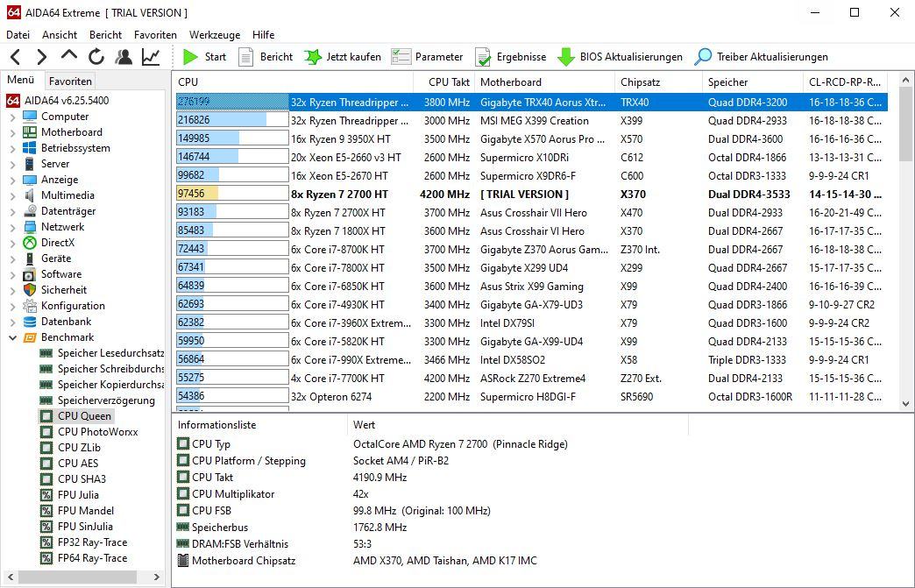The width and height of the screenshot is (915, 588).
Task: Click the Wert column header
Action: (x=518, y=425)
